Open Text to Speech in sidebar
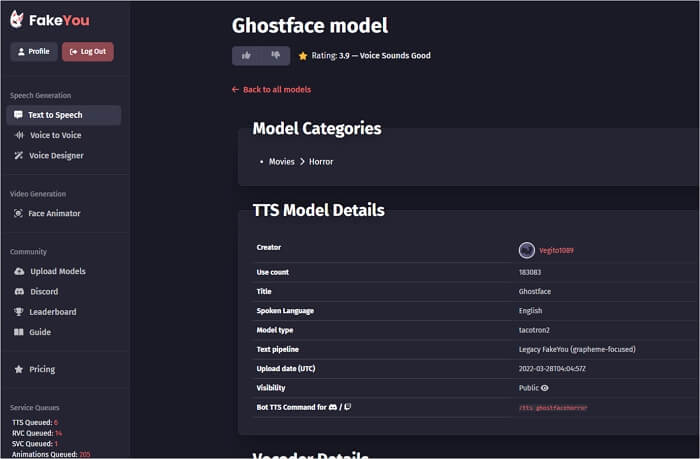The image size is (700, 459). tap(63, 115)
